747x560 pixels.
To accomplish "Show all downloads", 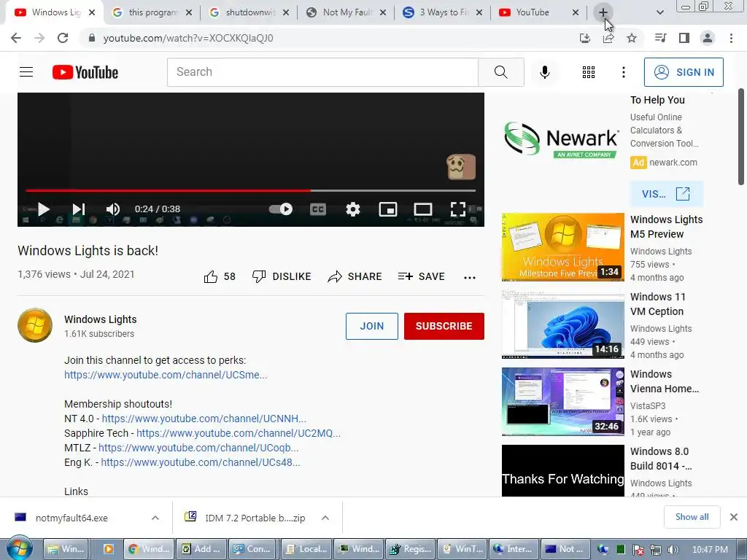I will tap(692, 517).
